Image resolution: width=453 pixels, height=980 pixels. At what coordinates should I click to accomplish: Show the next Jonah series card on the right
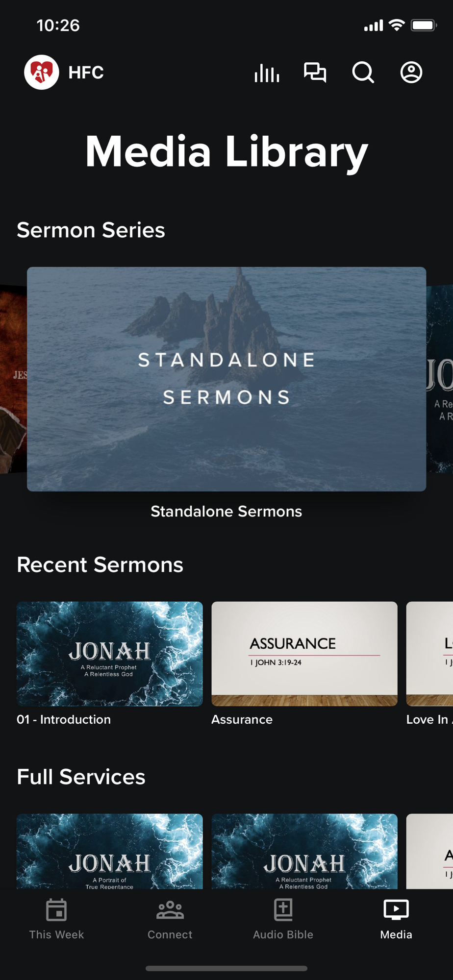[x=440, y=379]
